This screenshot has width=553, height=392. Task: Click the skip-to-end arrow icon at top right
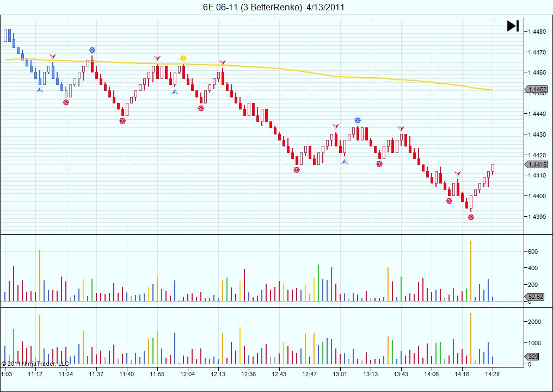(x=513, y=26)
